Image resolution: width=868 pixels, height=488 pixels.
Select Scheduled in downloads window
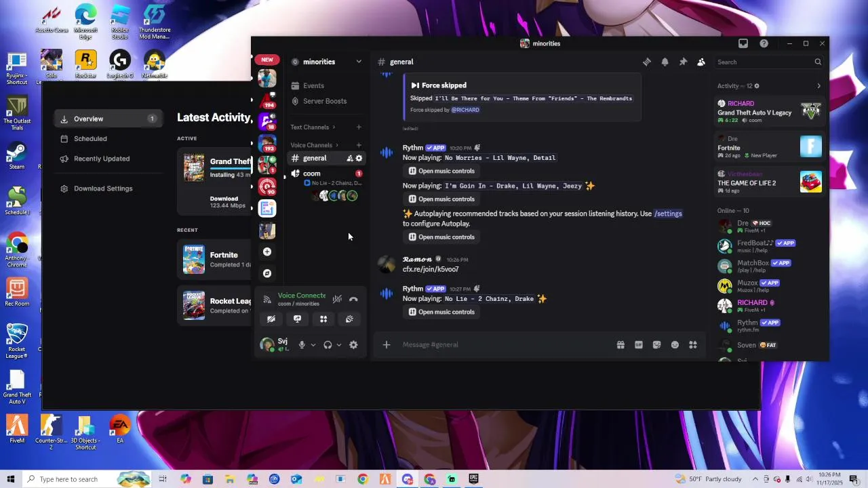(x=108, y=138)
